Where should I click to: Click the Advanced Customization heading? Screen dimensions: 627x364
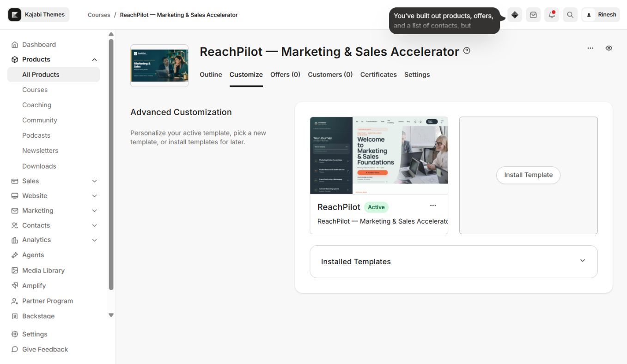pyautogui.click(x=181, y=112)
